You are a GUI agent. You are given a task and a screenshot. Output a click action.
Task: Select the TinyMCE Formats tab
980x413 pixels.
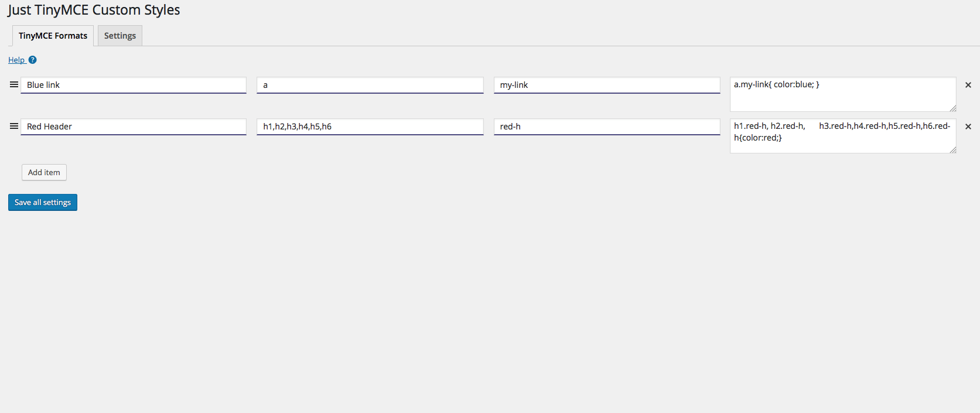click(53, 36)
